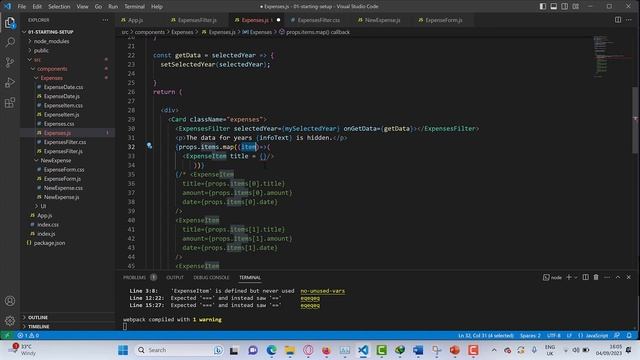
Task: Open Microsoft Edge from taskbar
Action: [x=271, y=350]
